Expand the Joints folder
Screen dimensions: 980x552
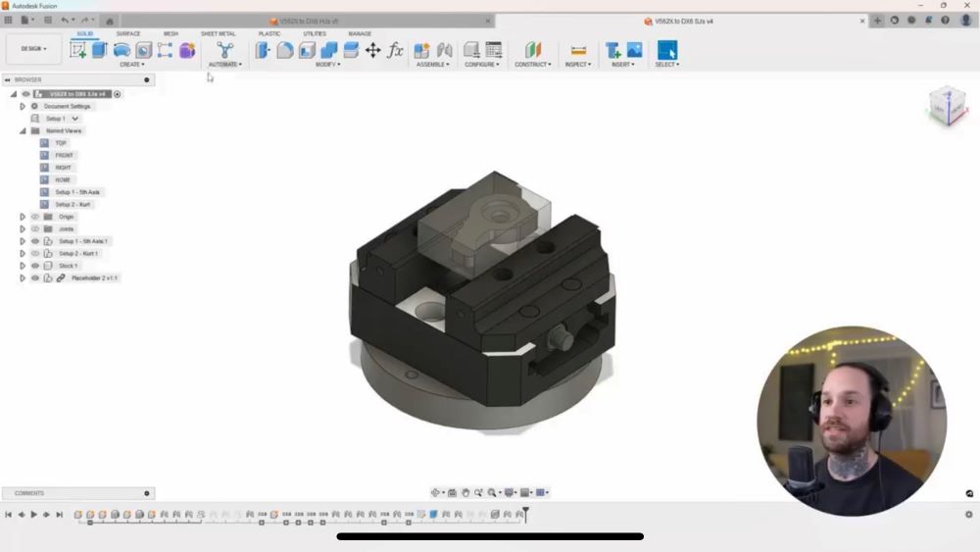tap(23, 228)
